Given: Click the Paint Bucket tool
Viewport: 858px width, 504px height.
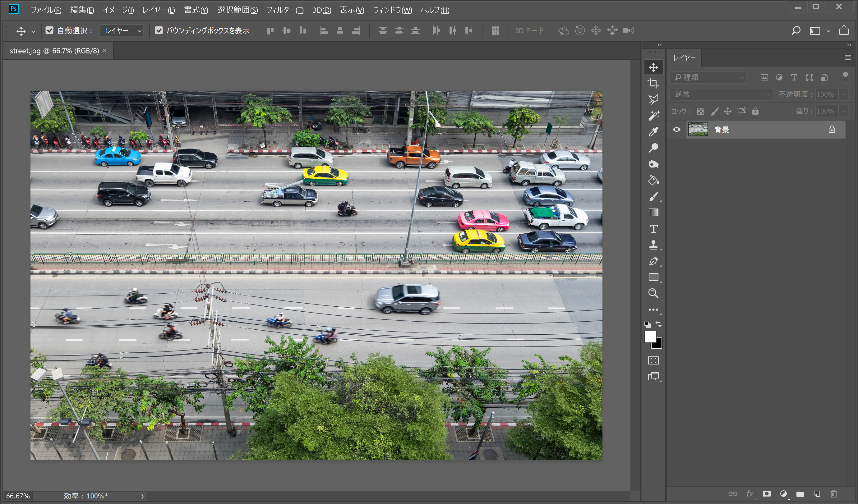Looking at the screenshot, I should (x=653, y=180).
